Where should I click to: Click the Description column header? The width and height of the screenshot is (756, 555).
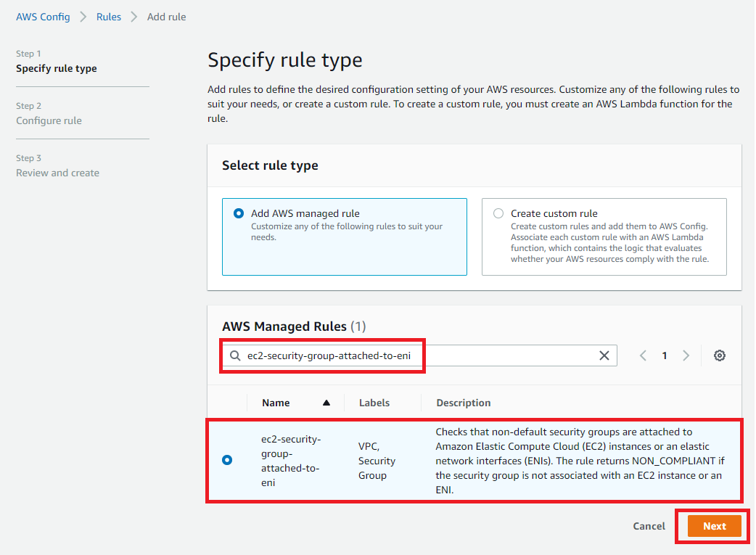464,403
